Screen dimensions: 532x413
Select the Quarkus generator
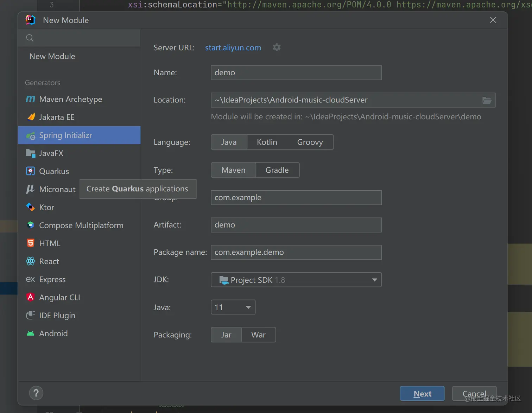click(x=79, y=171)
